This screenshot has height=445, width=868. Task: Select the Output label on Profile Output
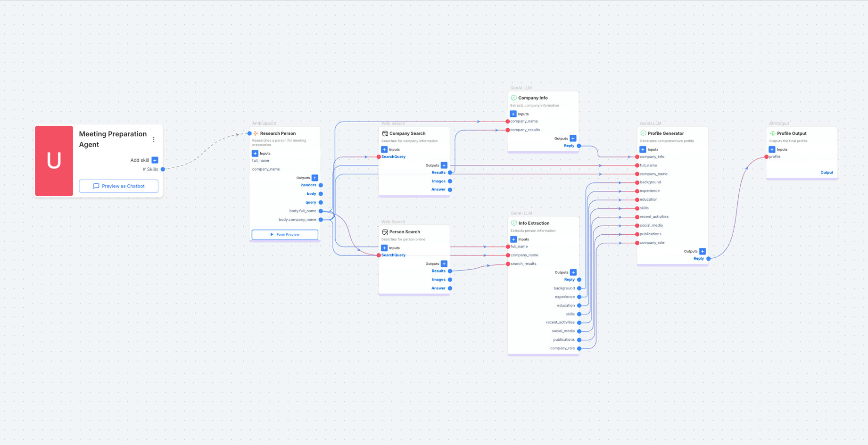click(x=827, y=173)
